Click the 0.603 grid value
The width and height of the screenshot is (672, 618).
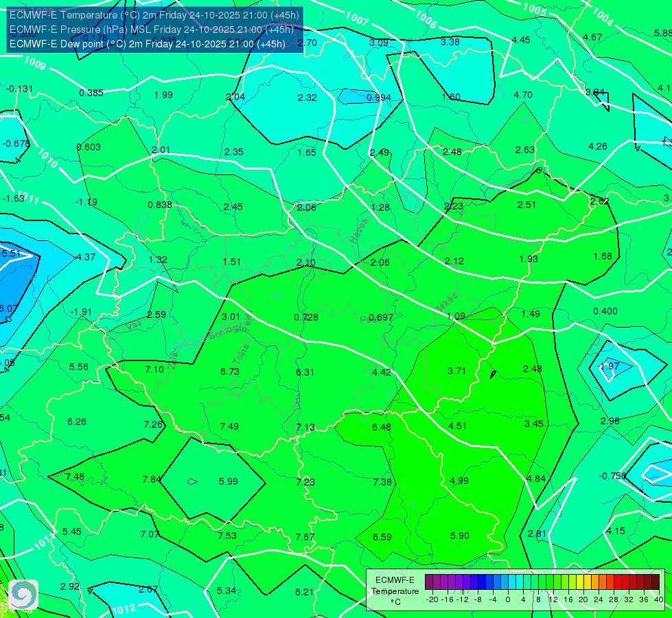click(x=89, y=147)
